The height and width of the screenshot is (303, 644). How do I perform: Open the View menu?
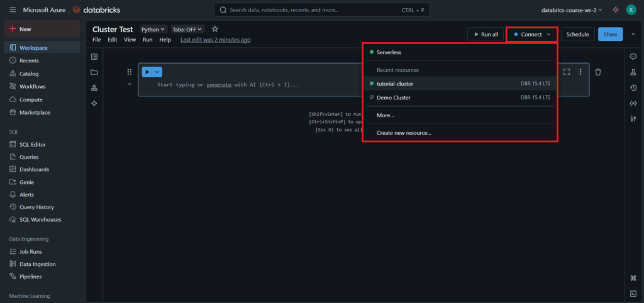click(130, 40)
